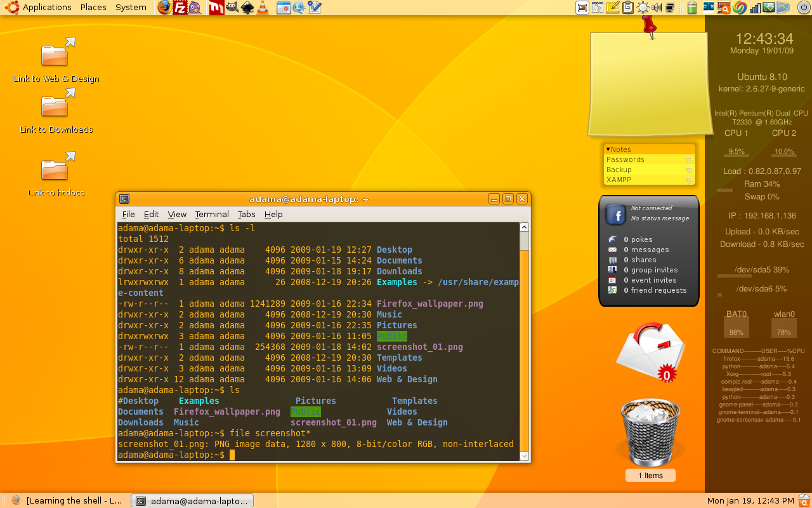Open the System menu

click(x=131, y=8)
